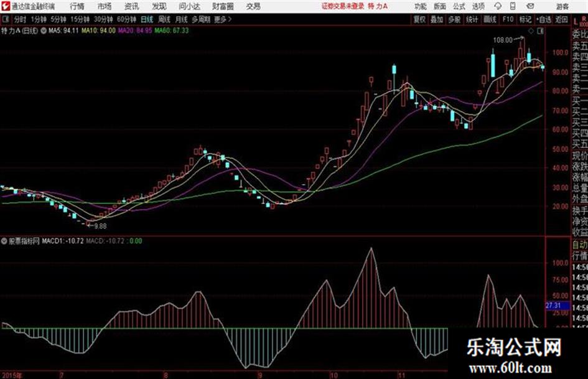Click the 9.88 low price marker

pyautogui.click(x=100, y=227)
